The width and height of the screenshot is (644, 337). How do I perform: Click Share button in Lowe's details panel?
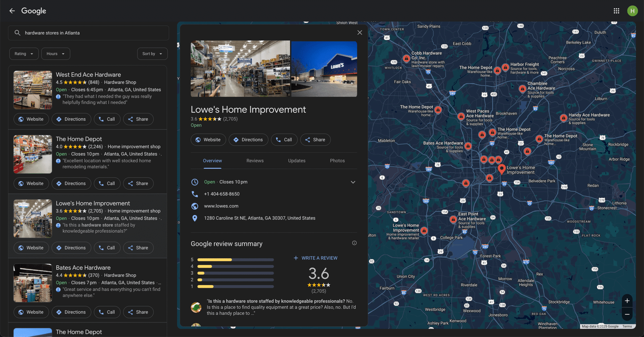315,140
